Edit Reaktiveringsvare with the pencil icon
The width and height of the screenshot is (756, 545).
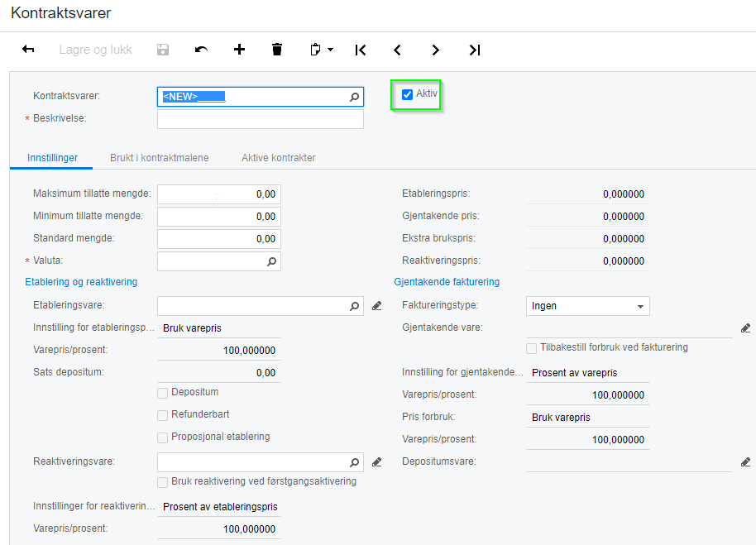tap(377, 462)
